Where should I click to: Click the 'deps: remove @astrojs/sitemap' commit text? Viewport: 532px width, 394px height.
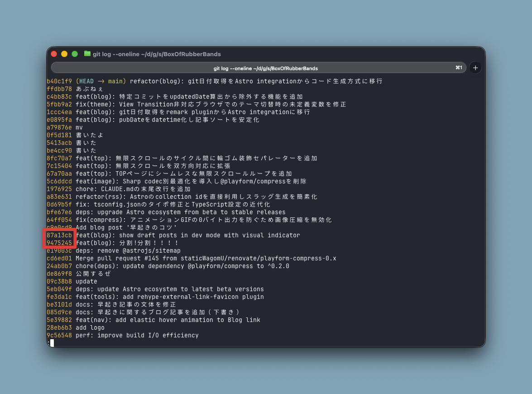pyautogui.click(x=128, y=250)
